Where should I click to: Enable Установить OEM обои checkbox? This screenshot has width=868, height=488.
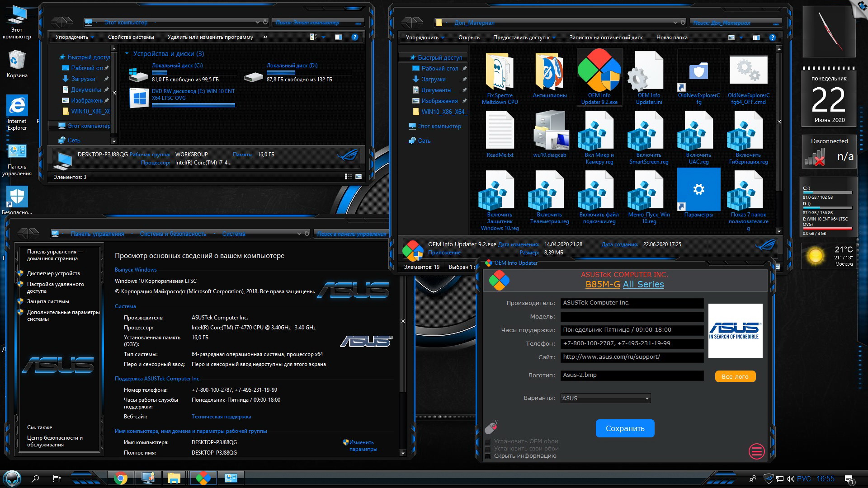point(488,441)
